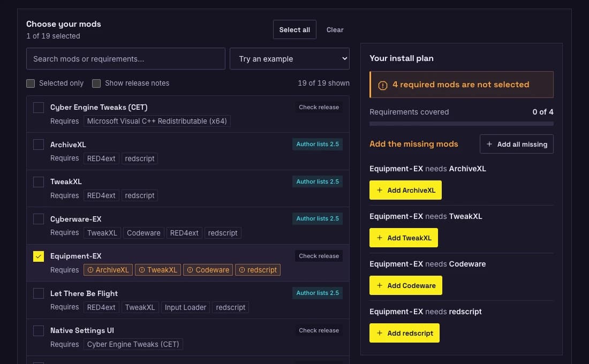This screenshot has height=364, width=589.
Task: Click the Add Codeware button
Action: pos(406,285)
